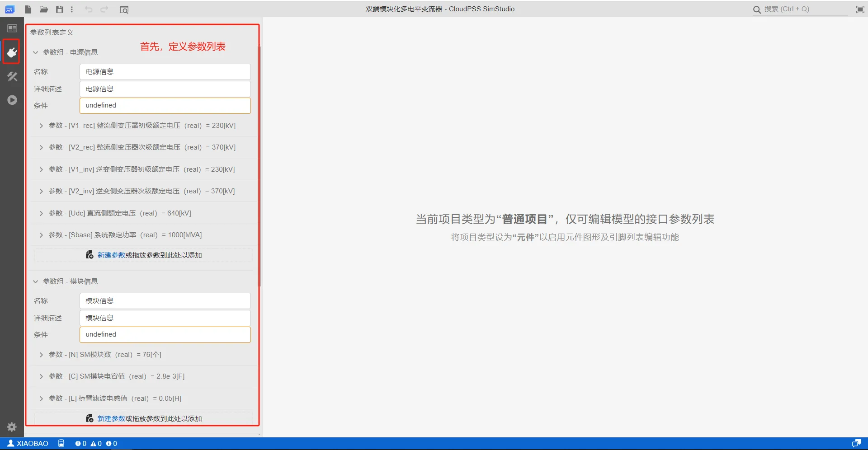Image resolution: width=868 pixels, height=450 pixels.
Task: Open the run tab with play icon
Action: [12, 100]
